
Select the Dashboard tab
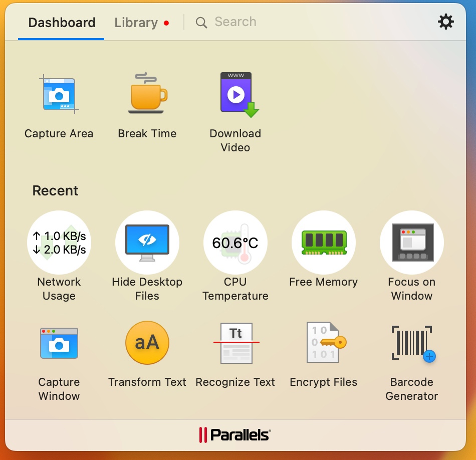[62, 23]
